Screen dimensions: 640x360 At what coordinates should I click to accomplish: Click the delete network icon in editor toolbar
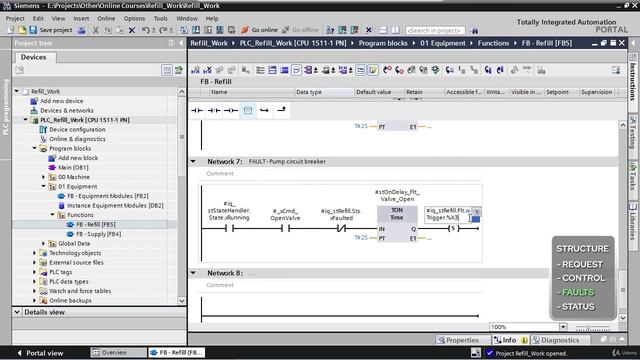pyautogui.click(x=207, y=70)
